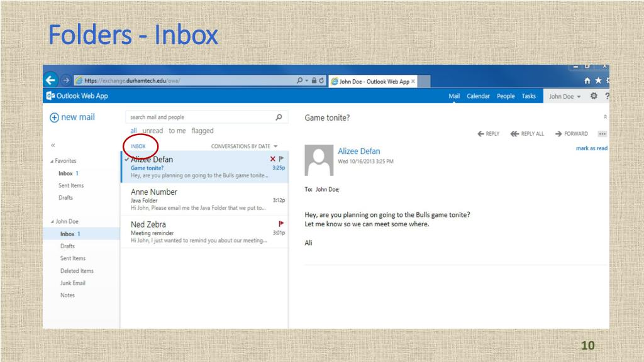The image size is (644, 362).
Task: Click the Forward arrow button
Action: (x=571, y=134)
